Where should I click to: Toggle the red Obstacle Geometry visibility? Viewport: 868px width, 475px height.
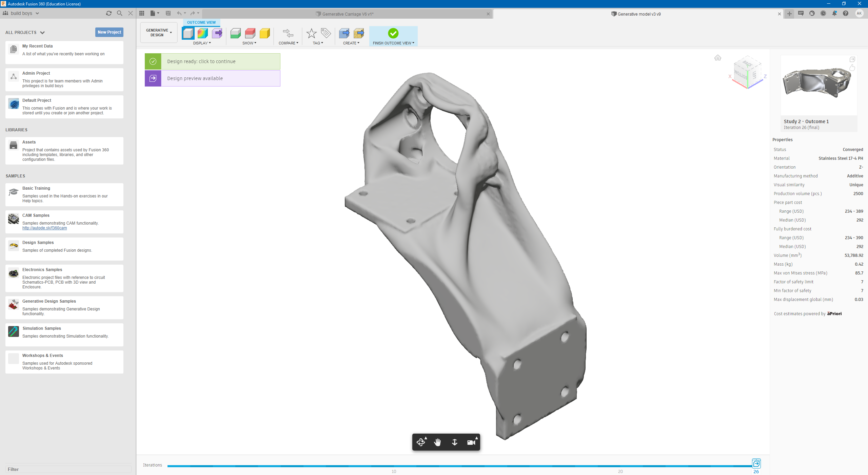coord(250,33)
